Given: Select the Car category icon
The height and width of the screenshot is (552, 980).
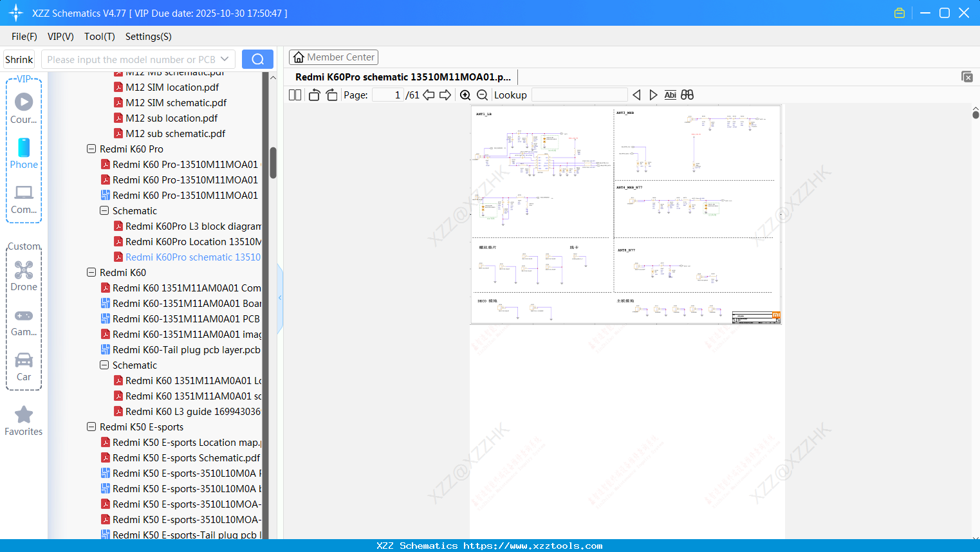Looking at the screenshot, I should [x=23, y=367].
